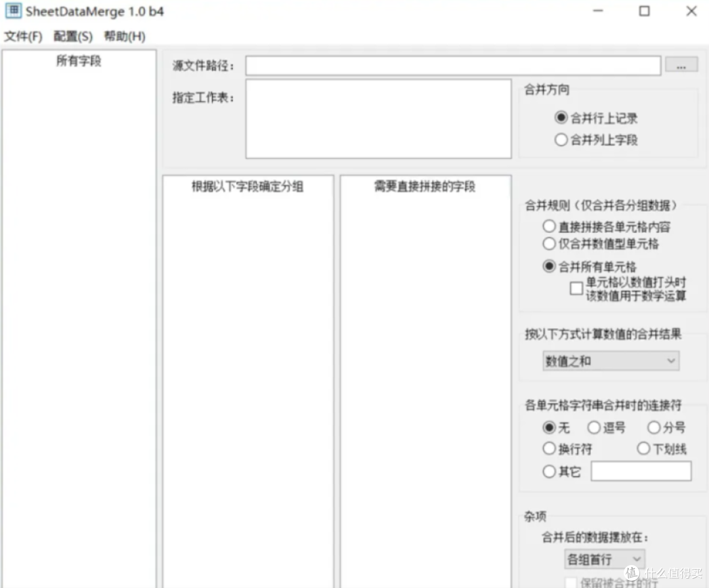This screenshot has height=588, width=709.
Task: Click the 源文件路径 input field
Action: click(453, 66)
